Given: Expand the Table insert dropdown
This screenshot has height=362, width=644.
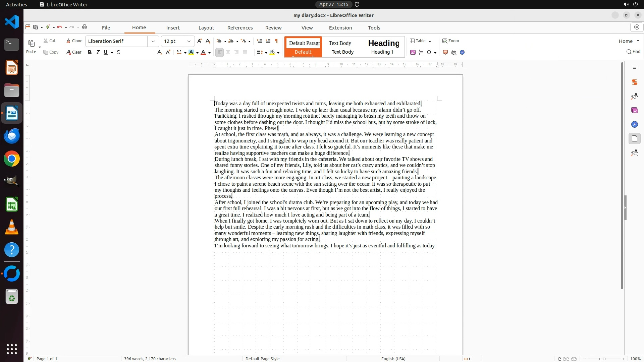Looking at the screenshot, I should 430,41.
